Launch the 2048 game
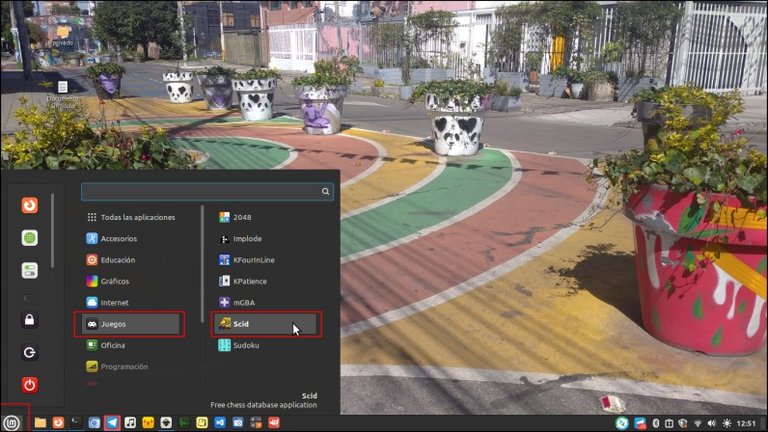The height and width of the screenshot is (432, 768). (x=267, y=217)
